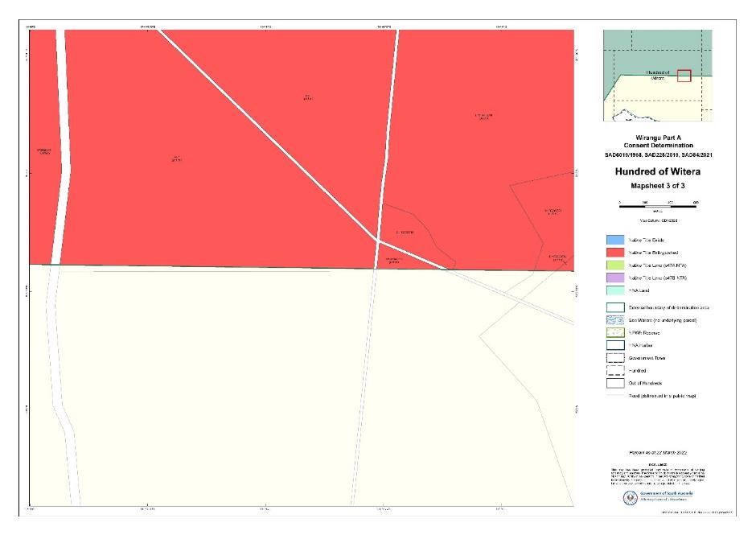Screen dimensions: 756x535
Task: Click the parcel label in top-right red block
Action: [x=483, y=117]
